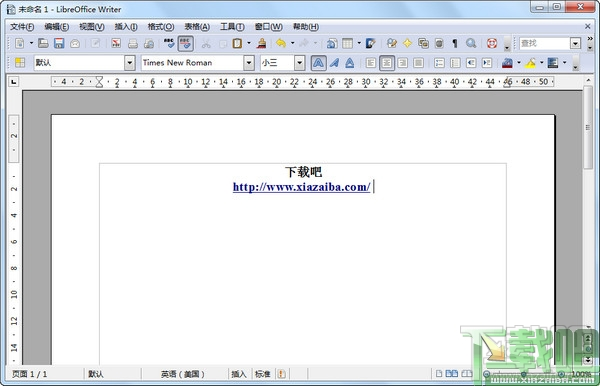Expand the New document dropdown arrow
The height and width of the screenshot is (386, 600).
(x=31, y=43)
